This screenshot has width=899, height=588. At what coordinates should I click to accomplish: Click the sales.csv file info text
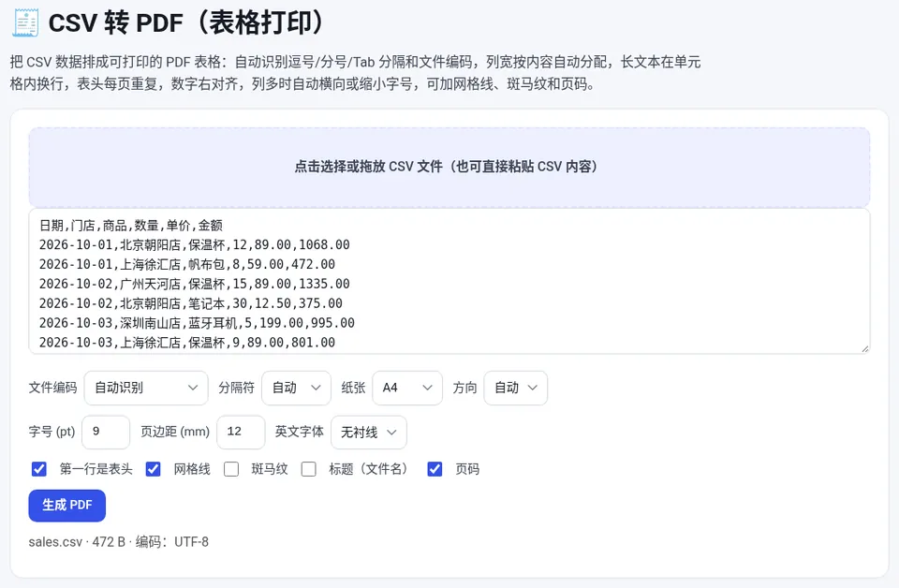119,542
